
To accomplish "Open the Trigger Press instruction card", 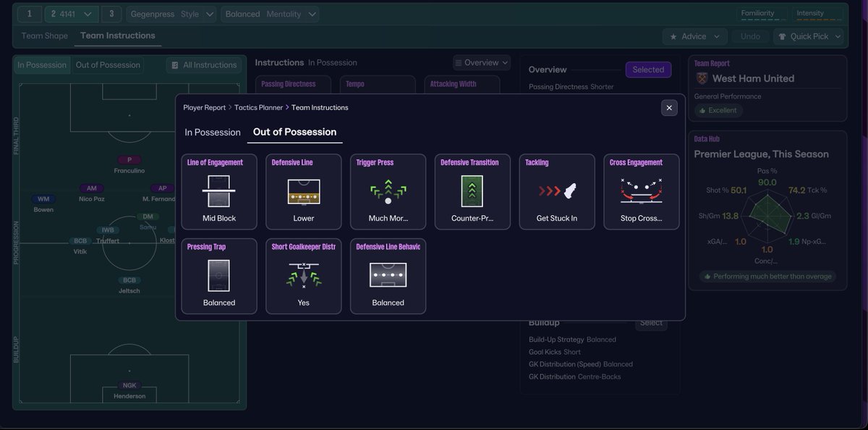I will pos(388,192).
